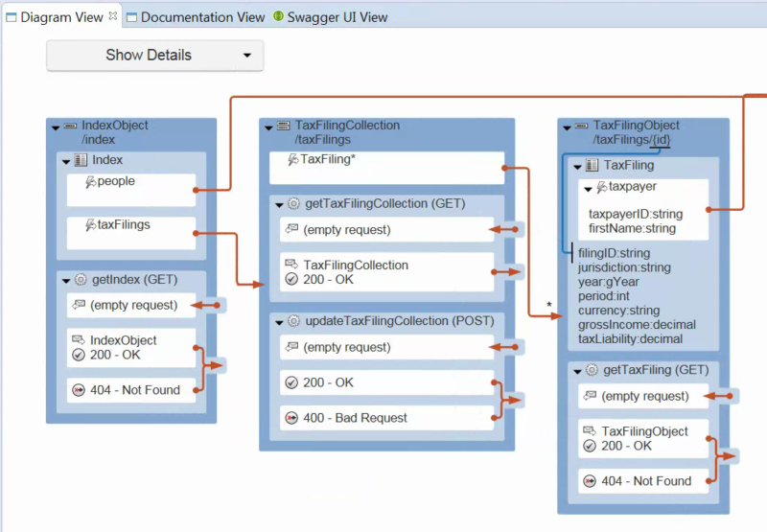Click the IndexObject response message icon
The image size is (767, 532).
[79, 339]
